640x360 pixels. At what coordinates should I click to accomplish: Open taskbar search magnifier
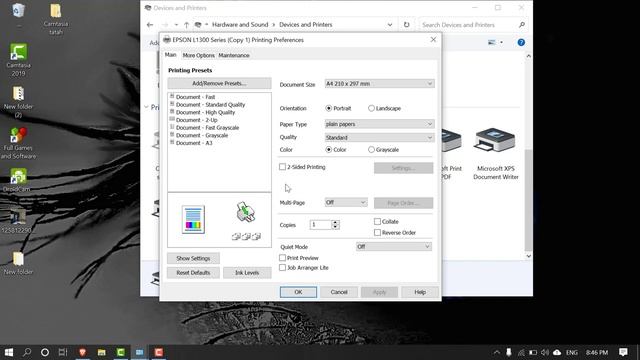coord(27,352)
